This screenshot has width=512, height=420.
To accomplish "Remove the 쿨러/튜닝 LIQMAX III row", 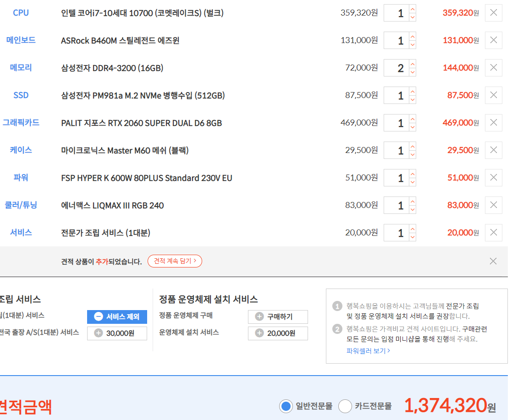I will coord(493,205).
